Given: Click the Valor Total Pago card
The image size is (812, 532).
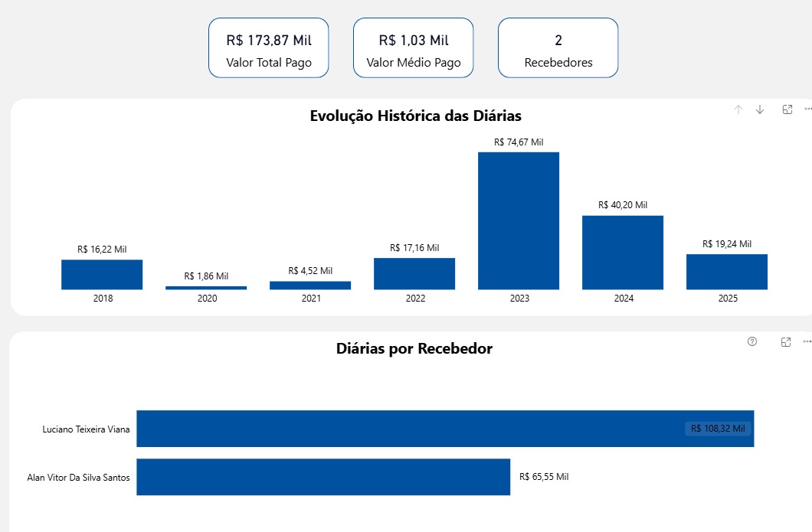Looking at the screenshot, I should click(269, 47).
